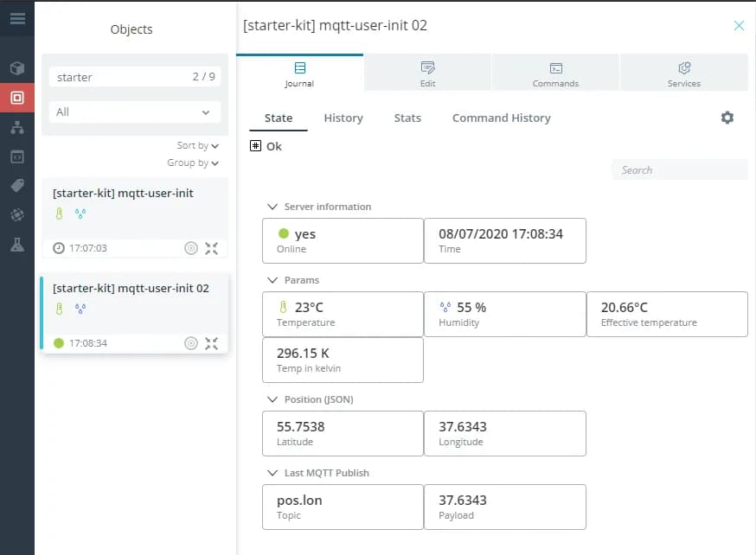The image size is (756, 555).
Task: Toggle the Ok status grid box
Action: coord(255,146)
